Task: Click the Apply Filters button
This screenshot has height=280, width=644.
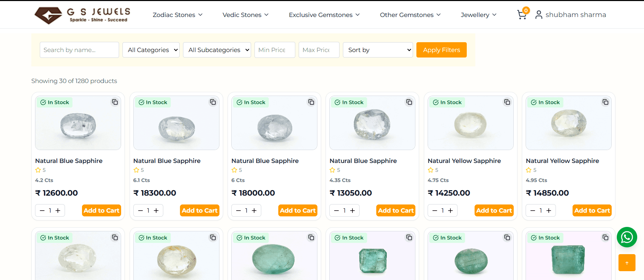Action: (442, 50)
